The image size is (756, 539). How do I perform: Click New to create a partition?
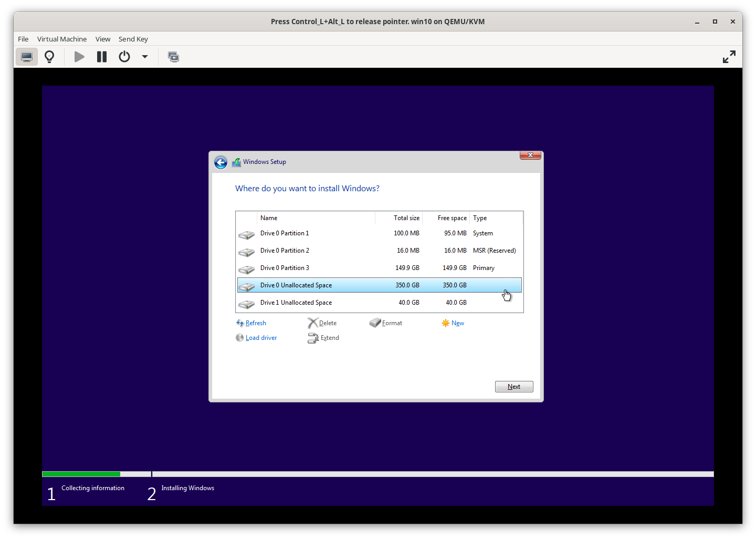pos(458,323)
